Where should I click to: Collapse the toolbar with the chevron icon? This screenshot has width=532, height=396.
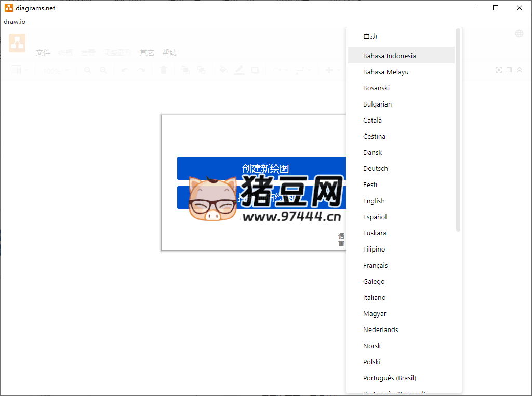coord(520,70)
